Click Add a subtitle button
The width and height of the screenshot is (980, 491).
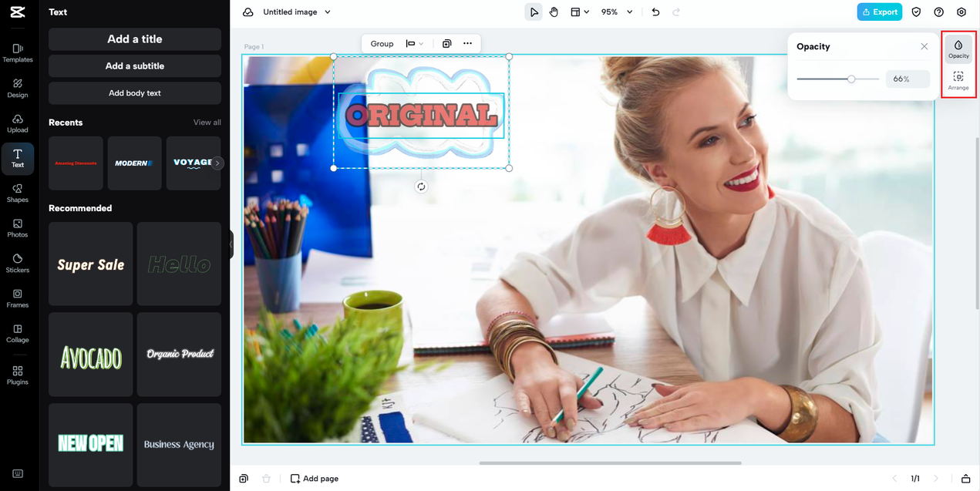(x=135, y=66)
